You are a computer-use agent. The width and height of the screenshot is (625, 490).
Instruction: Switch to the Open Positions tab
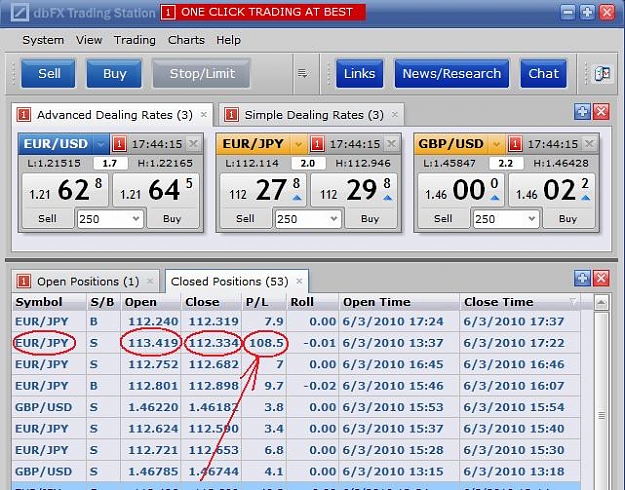pyautogui.click(x=85, y=281)
